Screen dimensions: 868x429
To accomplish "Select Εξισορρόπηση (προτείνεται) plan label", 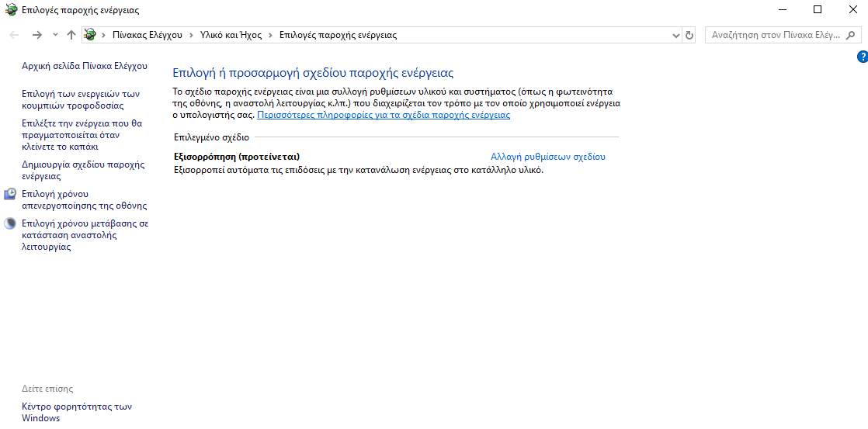I will 237,157.
